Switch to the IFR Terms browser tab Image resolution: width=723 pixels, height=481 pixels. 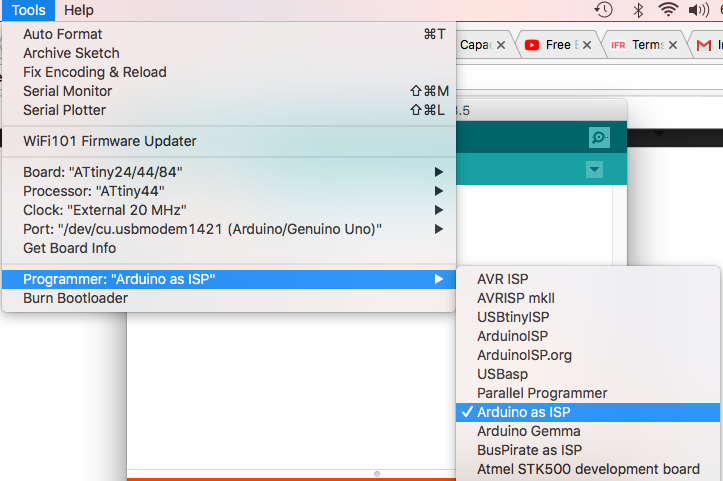click(646, 45)
